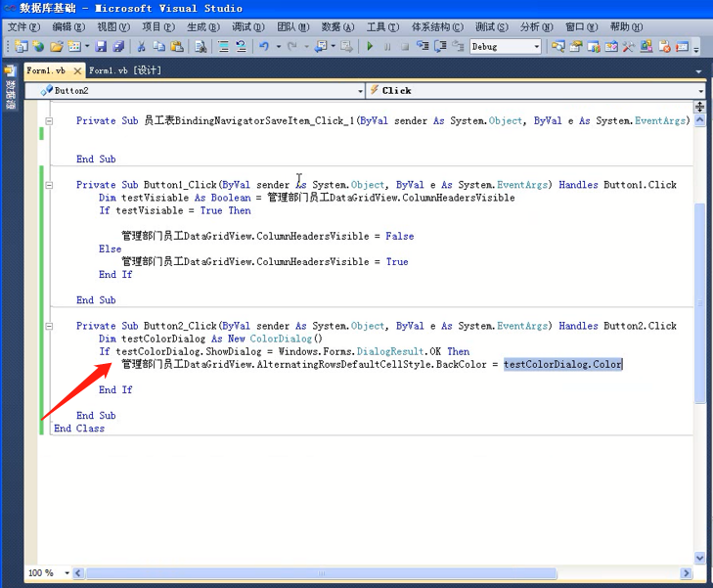The width and height of the screenshot is (713, 588).
Task: Click the Add New Item icon
Action: 73,46
